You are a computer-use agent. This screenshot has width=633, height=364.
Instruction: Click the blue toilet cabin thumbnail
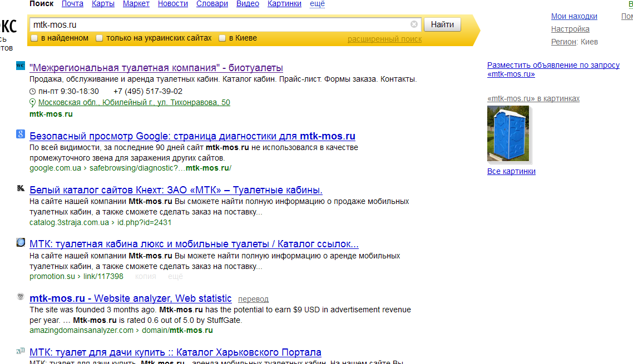pyautogui.click(x=508, y=133)
